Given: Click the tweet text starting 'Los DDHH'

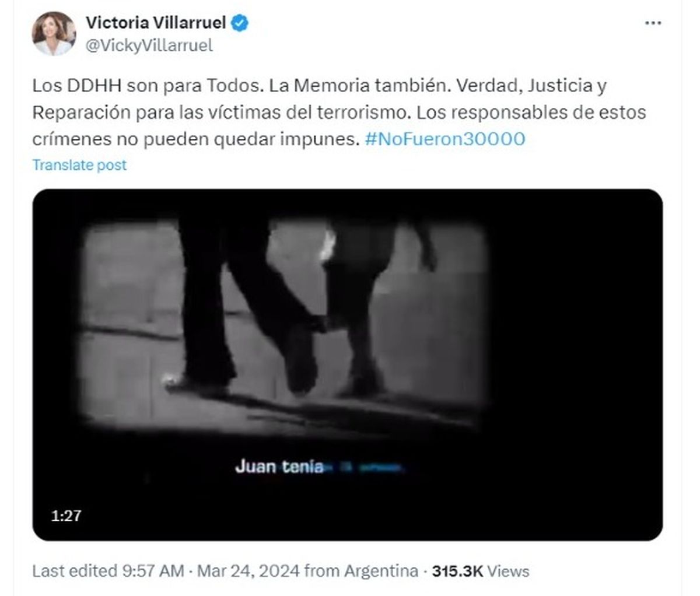Looking at the screenshot, I should click(x=339, y=113).
